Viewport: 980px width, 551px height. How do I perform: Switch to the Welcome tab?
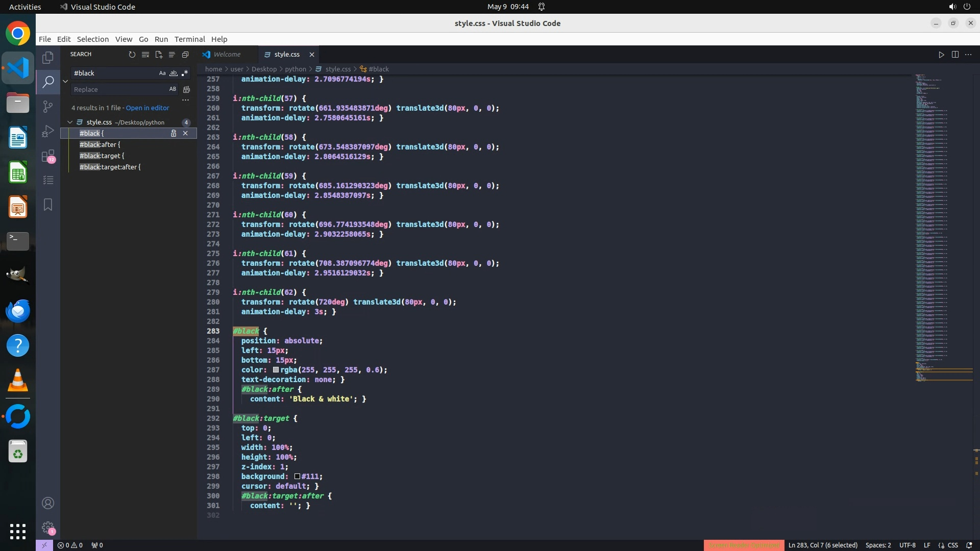[227, 55]
